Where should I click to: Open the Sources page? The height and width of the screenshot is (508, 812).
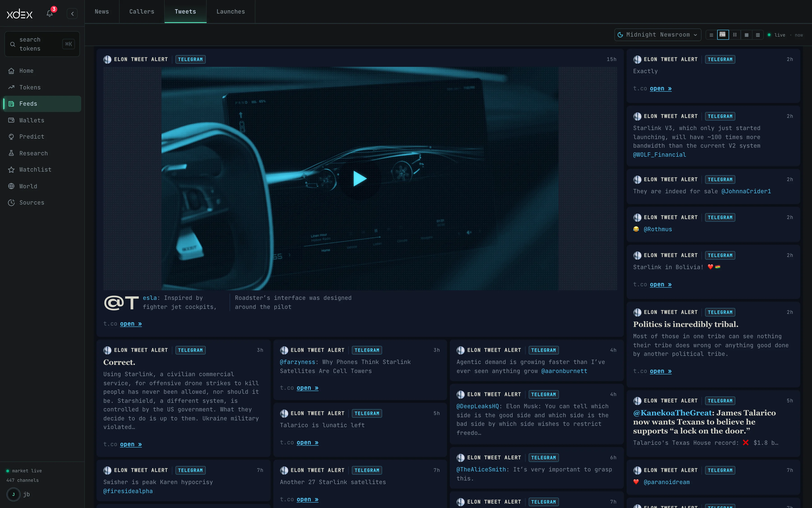coord(42,203)
